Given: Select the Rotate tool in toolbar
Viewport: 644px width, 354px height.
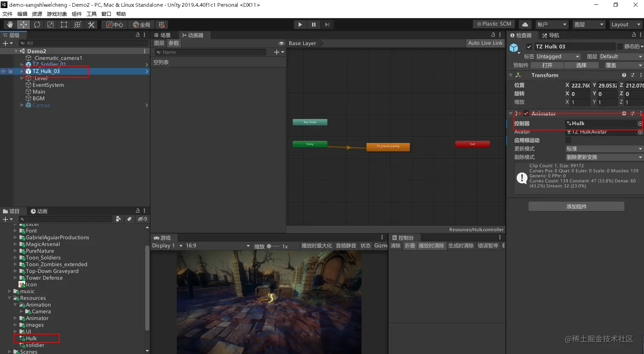Looking at the screenshot, I should point(37,25).
